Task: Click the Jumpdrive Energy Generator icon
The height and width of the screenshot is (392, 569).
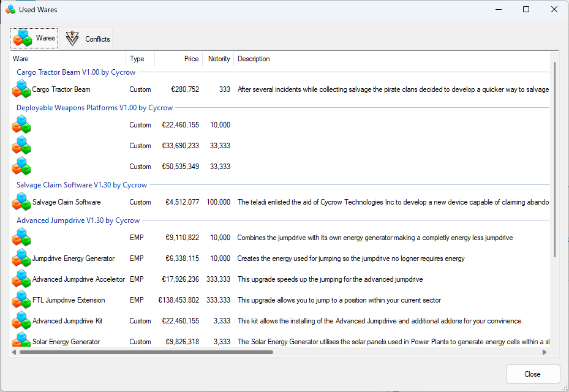Action: tap(21, 258)
